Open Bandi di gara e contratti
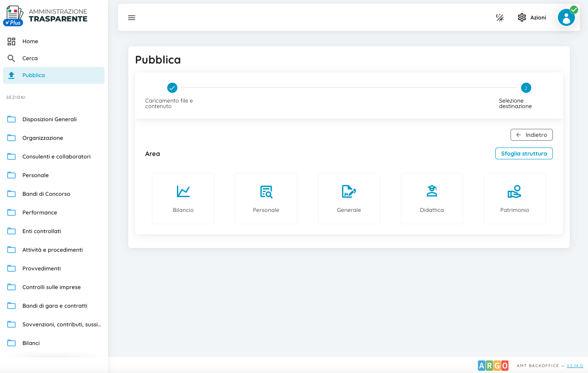The width and height of the screenshot is (588, 373). pyautogui.click(x=54, y=306)
